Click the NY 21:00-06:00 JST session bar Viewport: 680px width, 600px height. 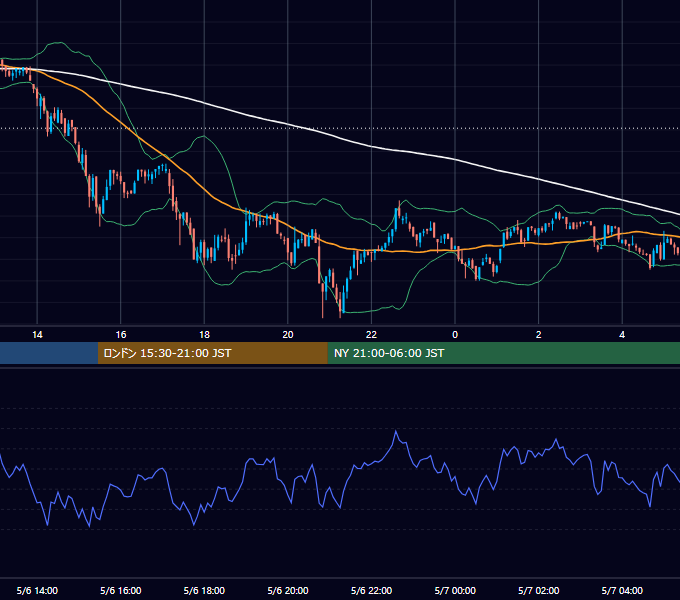(x=503, y=353)
